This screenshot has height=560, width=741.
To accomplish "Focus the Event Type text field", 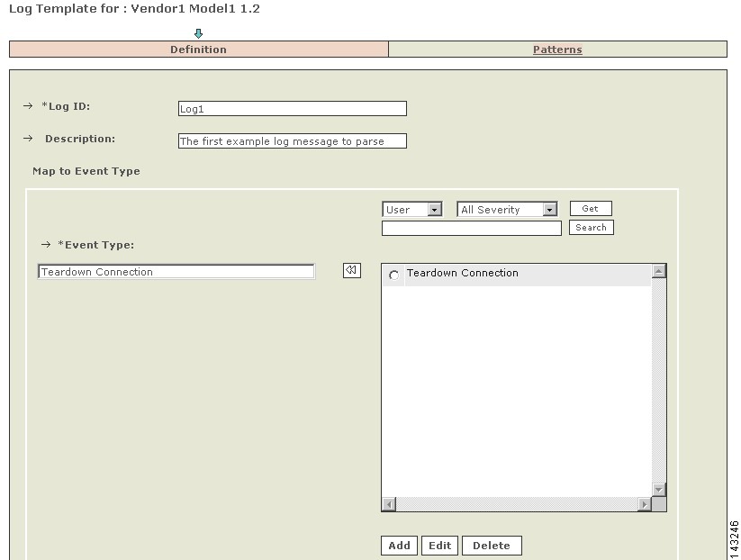I will pyautogui.click(x=176, y=272).
